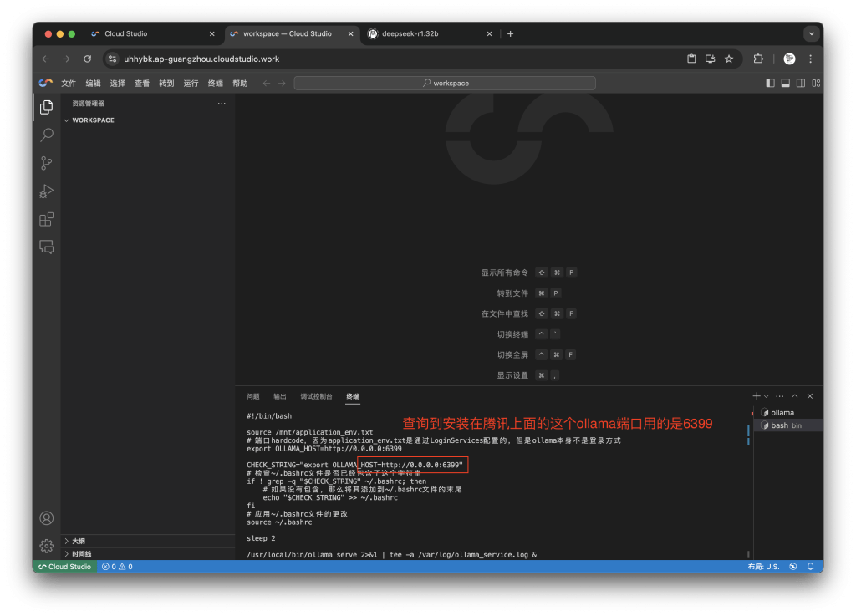Maximize the terminal panel with caret icon
Image resolution: width=856 pixels, height=616 pixels.
795,396
